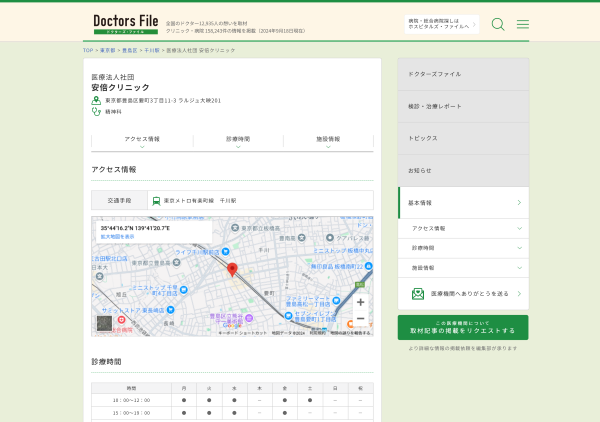The image size is (600, 422).
Task: Jump to アクセス情報 section tab
Action: [x=142, y=141]
